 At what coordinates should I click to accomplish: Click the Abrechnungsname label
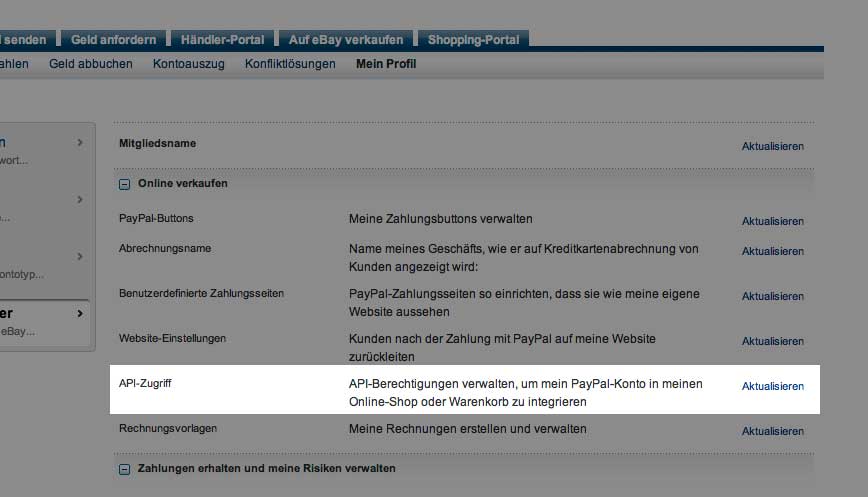coord(165,248)
